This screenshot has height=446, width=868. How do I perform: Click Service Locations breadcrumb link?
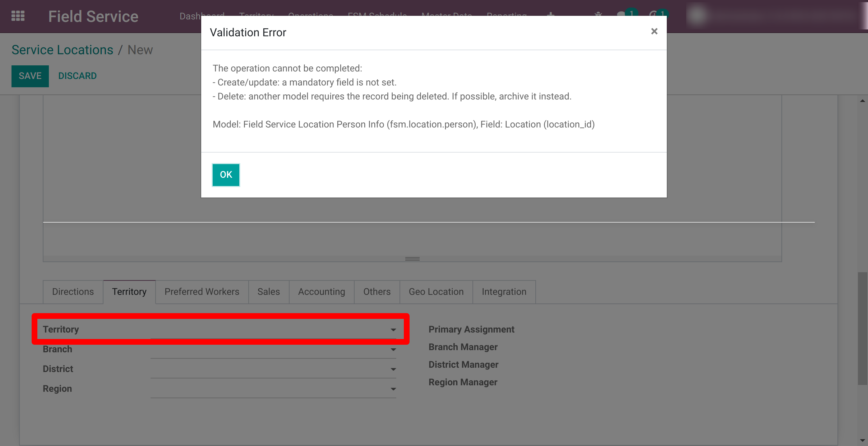pyautogui.click(x=62, y=50)
